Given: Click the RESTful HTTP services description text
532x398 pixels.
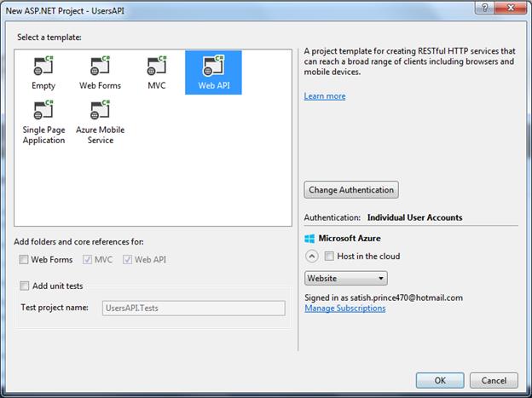Looking at the screenshot, I should tap(409, 61).
